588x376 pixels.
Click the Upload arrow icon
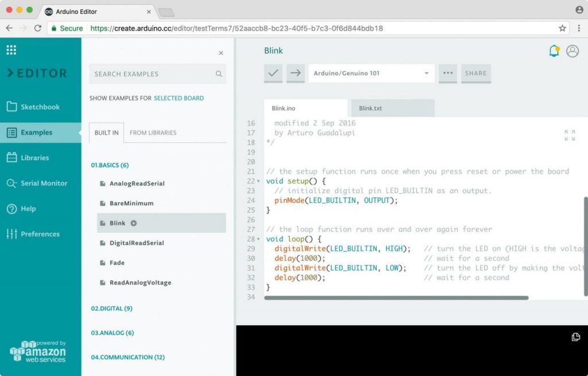[295, 74]
